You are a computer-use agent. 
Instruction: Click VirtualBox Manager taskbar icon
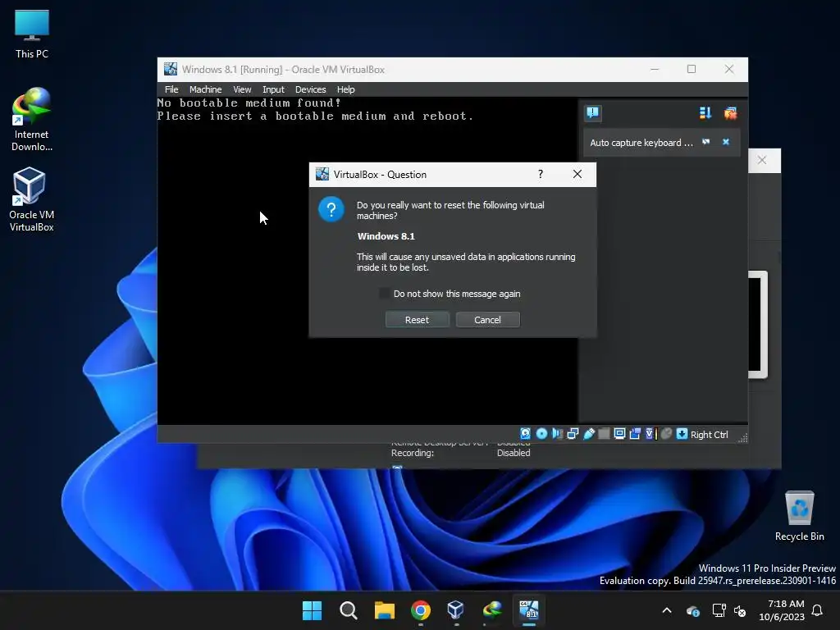coord(456,610)
